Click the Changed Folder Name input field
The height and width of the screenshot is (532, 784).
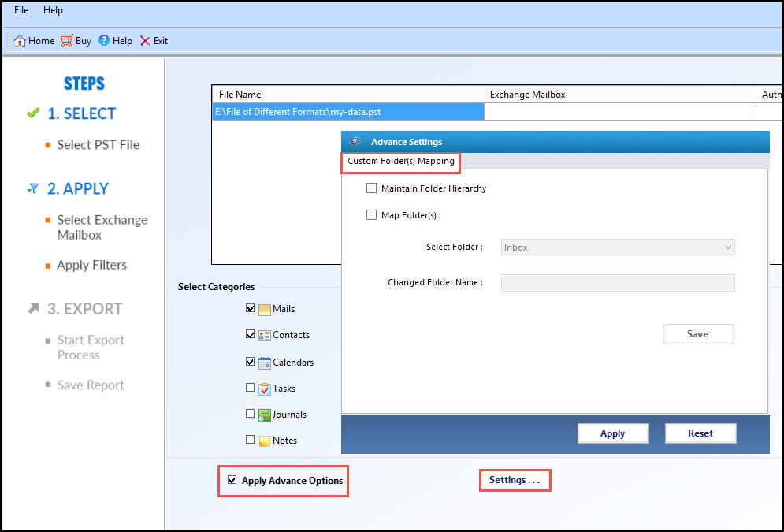[618, 283]
